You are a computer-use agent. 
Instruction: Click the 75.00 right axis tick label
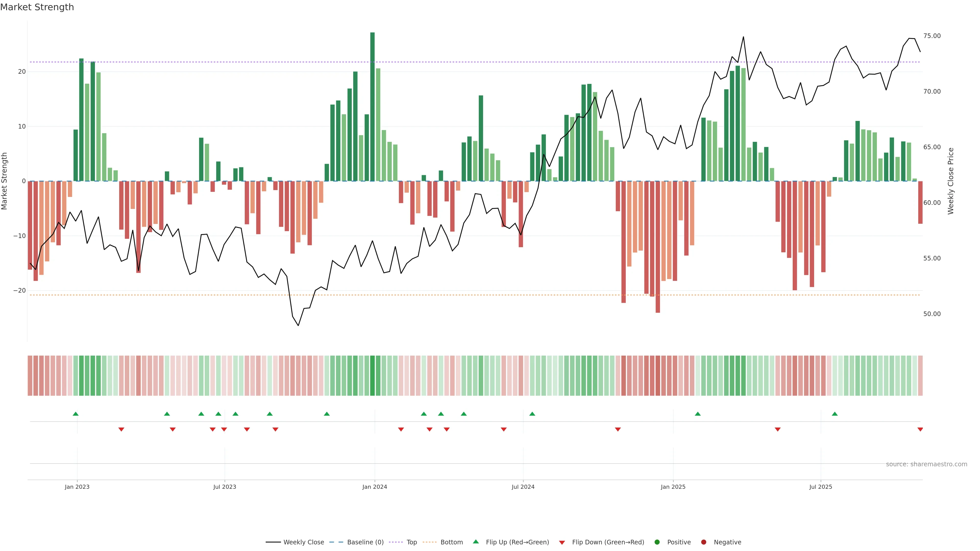tap(932, 36)
